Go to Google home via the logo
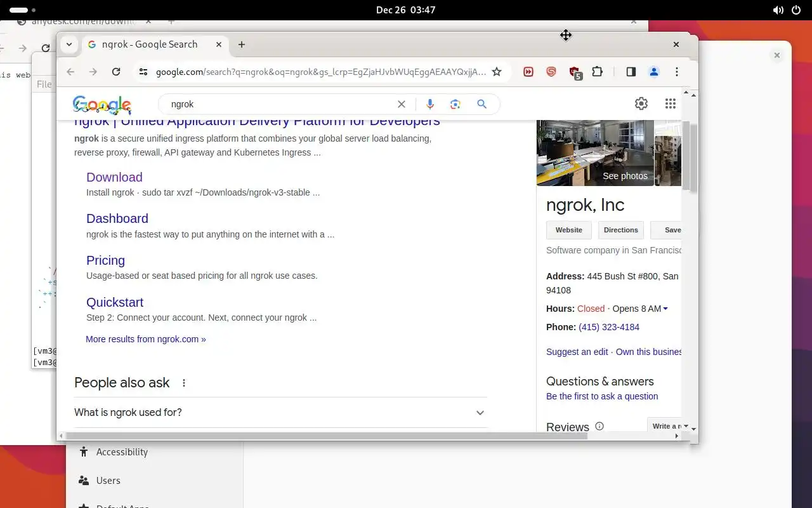The width and height of the screenshot is (812, 508). pyautogui.click(x=102, y=105)
